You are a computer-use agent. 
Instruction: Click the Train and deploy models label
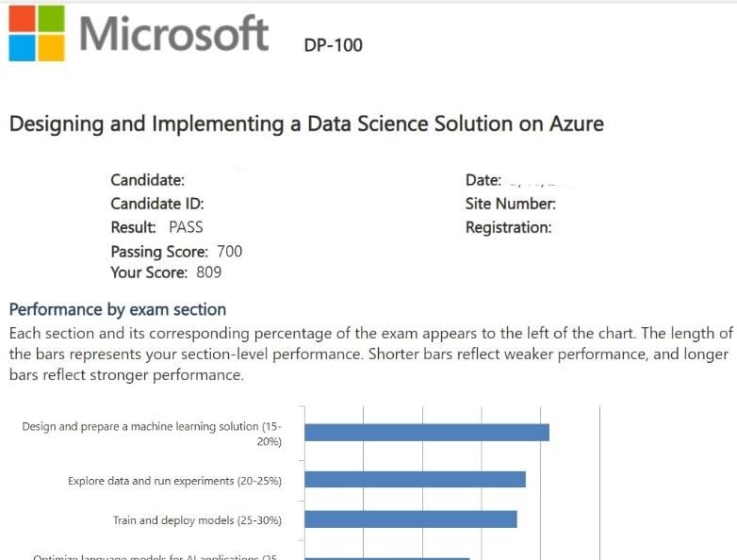tap(197, 519)
